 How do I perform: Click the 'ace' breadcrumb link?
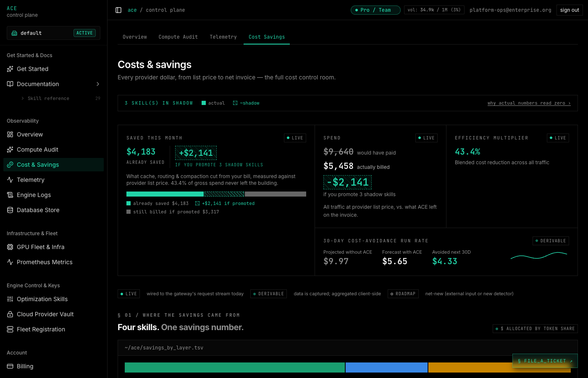[132, 10]
